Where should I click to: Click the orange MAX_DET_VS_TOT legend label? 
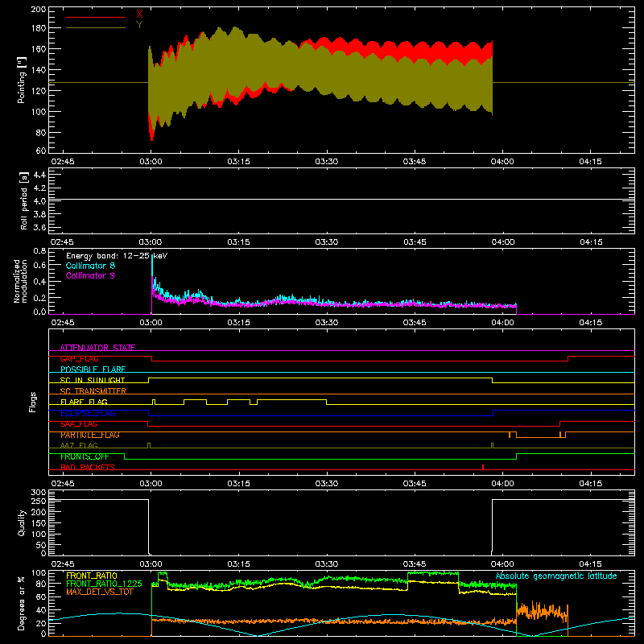pyautogui.click(x=100, y=592)
